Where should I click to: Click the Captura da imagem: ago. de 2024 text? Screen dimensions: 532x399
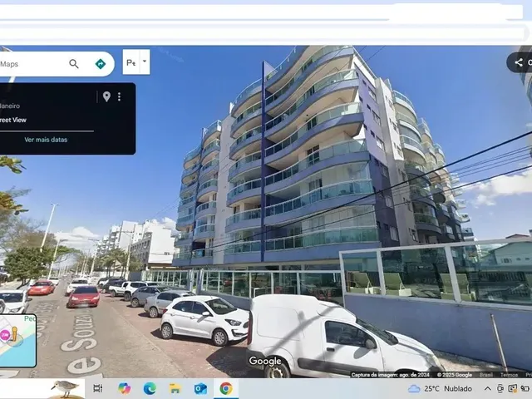pos(390,375)
